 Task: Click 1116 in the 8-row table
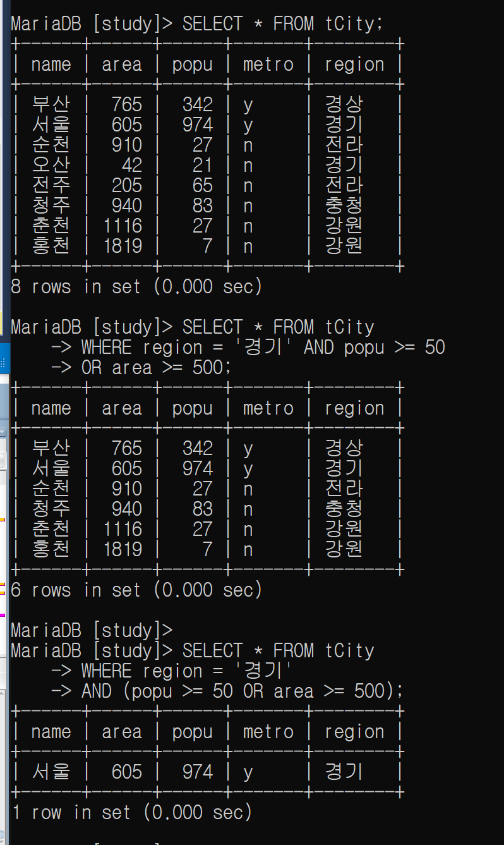[122, 226]
